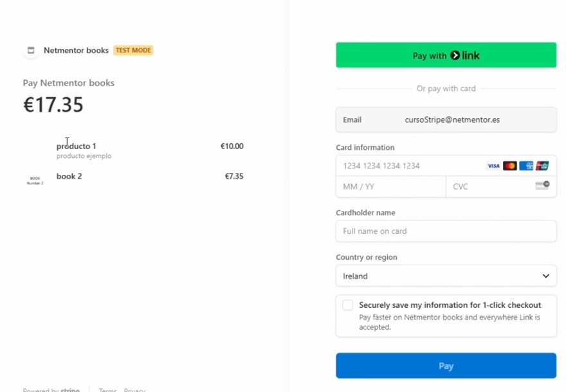Image resolution: width=566 pixels, height=392 pixels.
Task: Click the book 2 product thumbnail
Action: click(x=35, y=179)
